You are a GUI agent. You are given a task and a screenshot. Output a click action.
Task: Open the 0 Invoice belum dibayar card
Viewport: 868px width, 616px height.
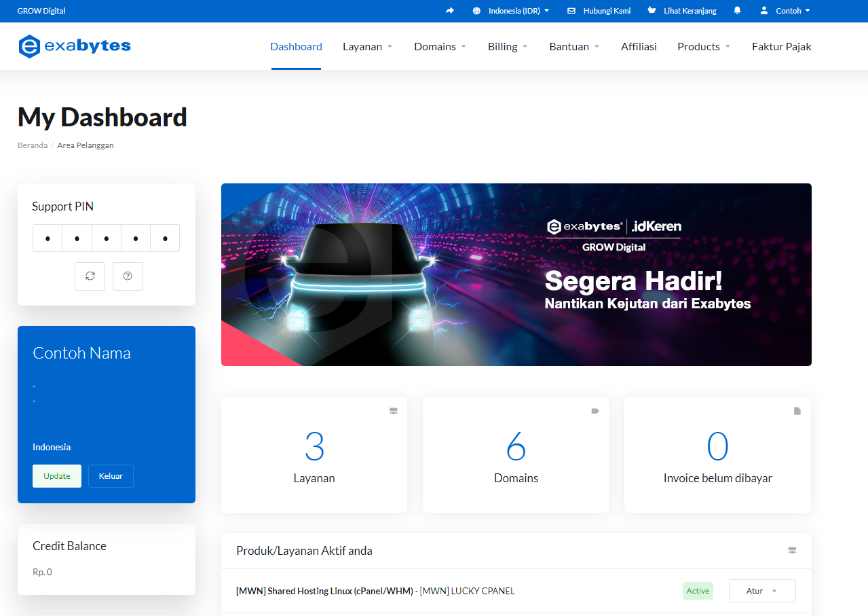[x=717, y=454]
